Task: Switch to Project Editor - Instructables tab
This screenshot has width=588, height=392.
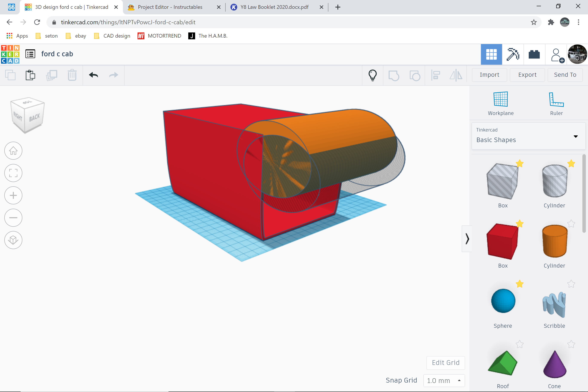Action: coord(174,7)
